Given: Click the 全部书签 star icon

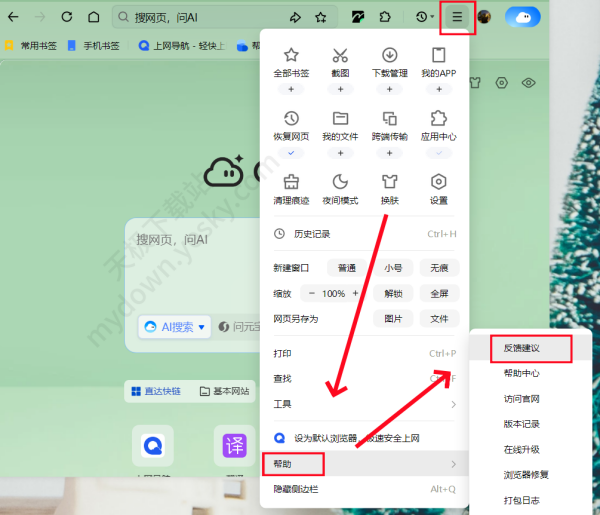Looking at the screenshot, I should 291,56.
